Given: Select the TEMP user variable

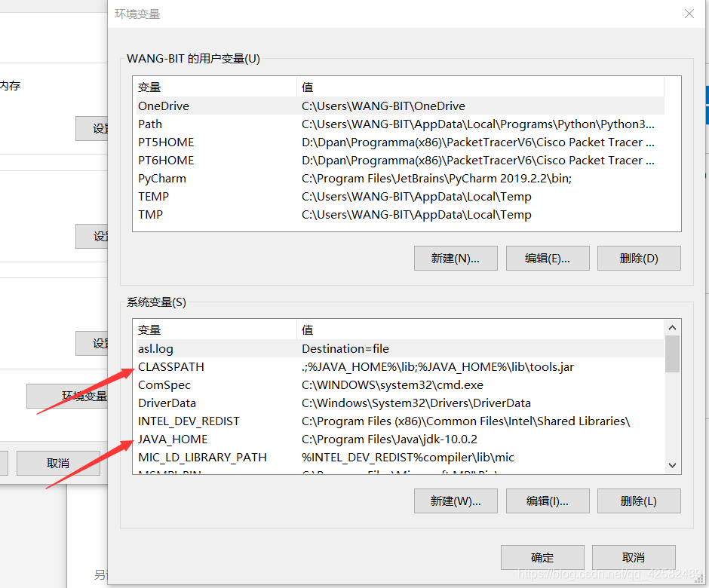Looking at the screenshot, I should click(401, 196).
